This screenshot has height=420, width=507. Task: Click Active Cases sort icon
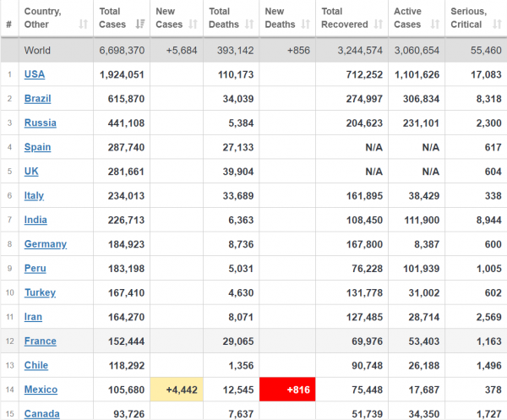coord(435,25)
